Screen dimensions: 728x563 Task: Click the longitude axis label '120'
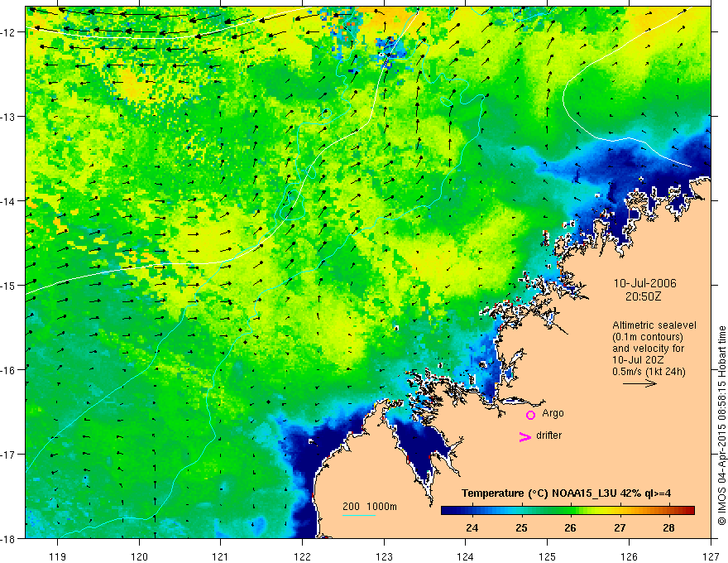pos(139,556)
